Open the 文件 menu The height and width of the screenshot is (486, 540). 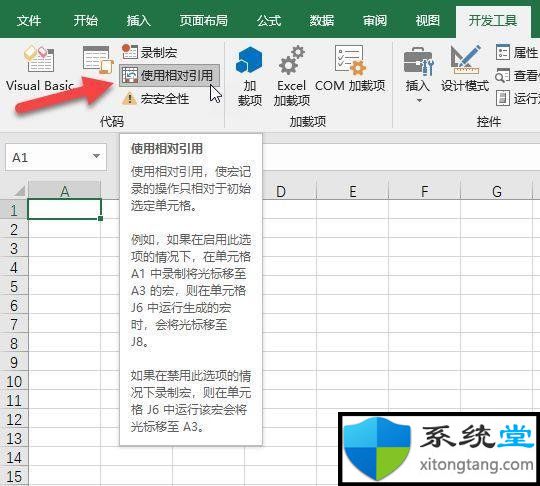(29, 21)
